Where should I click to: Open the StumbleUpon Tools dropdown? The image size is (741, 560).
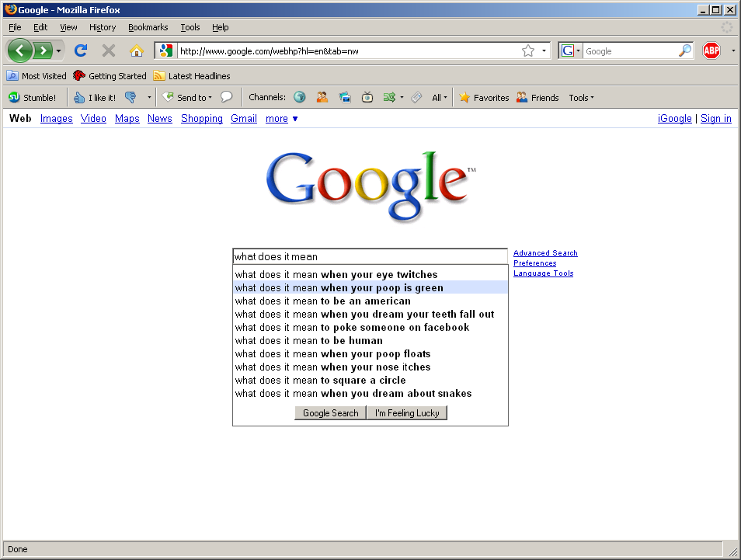(581, 98)
